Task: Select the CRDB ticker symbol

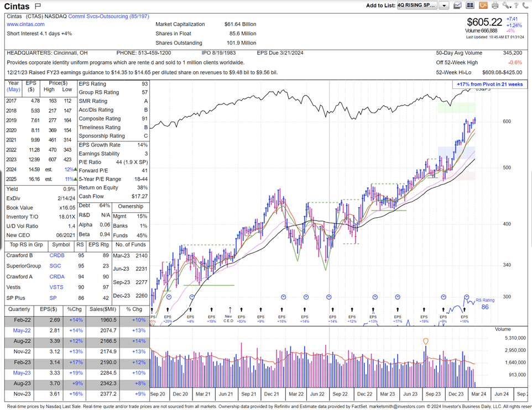Action: [x=56, y=255]
